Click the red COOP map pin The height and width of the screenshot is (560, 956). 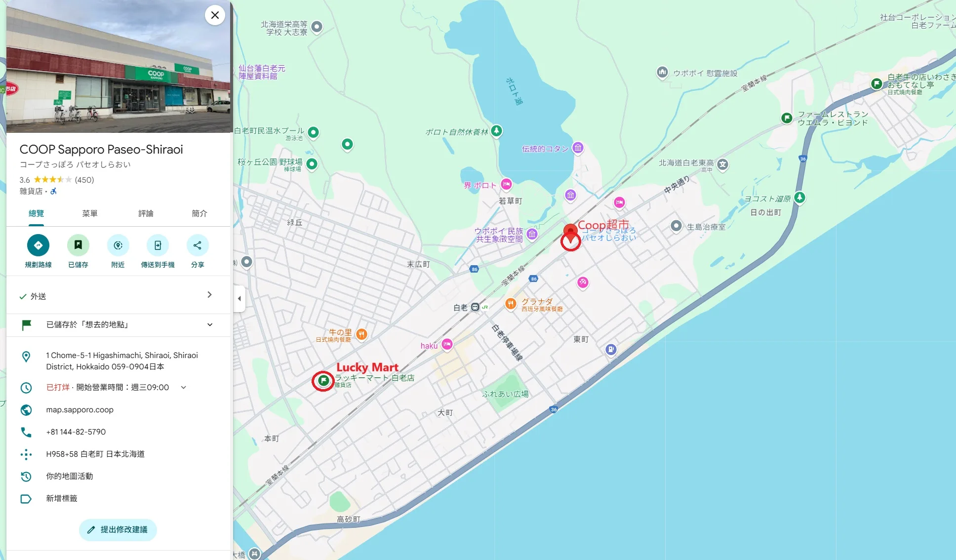click(570, 233)
